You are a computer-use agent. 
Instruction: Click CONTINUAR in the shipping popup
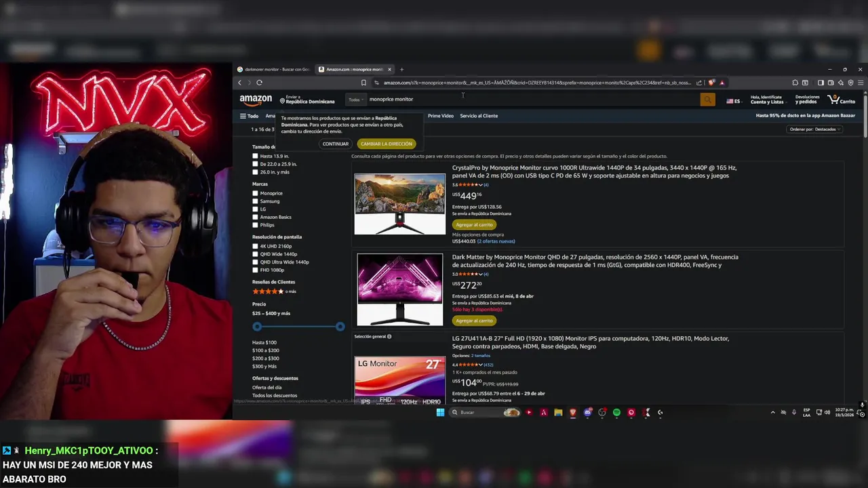coord(336,144)
